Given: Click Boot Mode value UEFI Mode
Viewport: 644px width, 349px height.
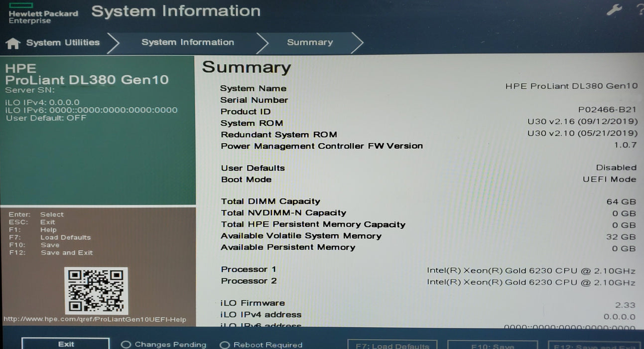Looking at the screenshot, I should [610, 179].
